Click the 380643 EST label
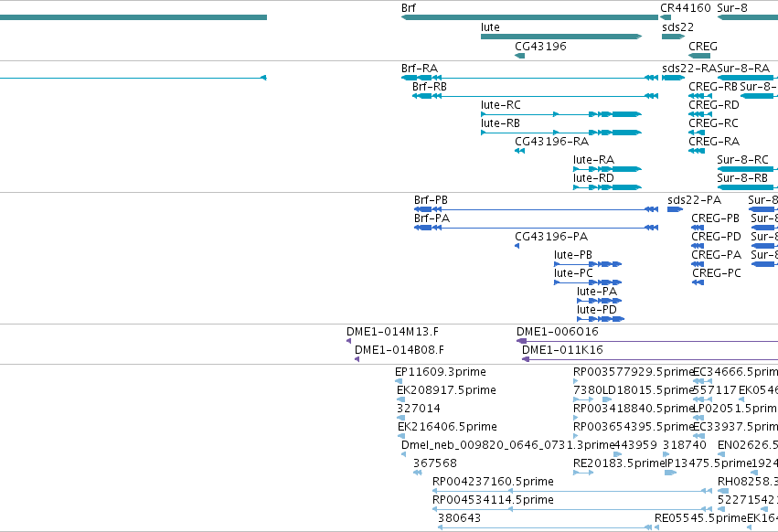778x532 pixels. [x=459, y=518]
